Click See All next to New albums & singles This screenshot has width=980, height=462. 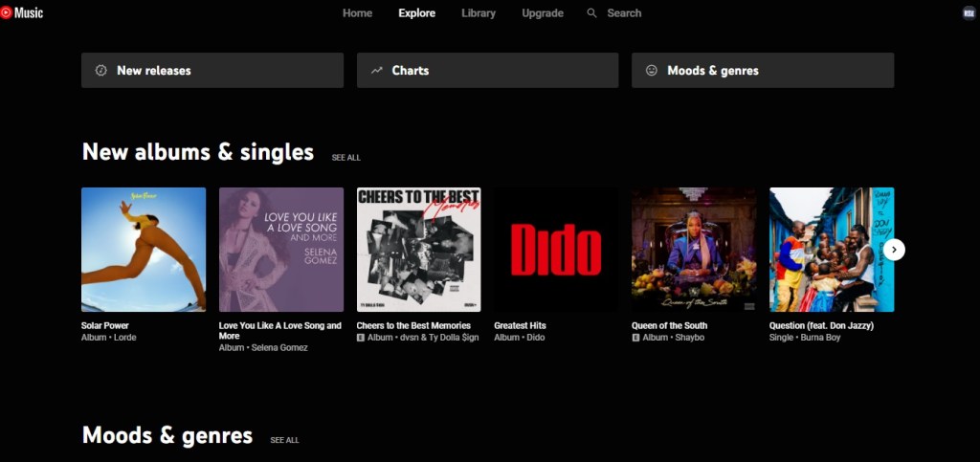click(x=346, y=158)
